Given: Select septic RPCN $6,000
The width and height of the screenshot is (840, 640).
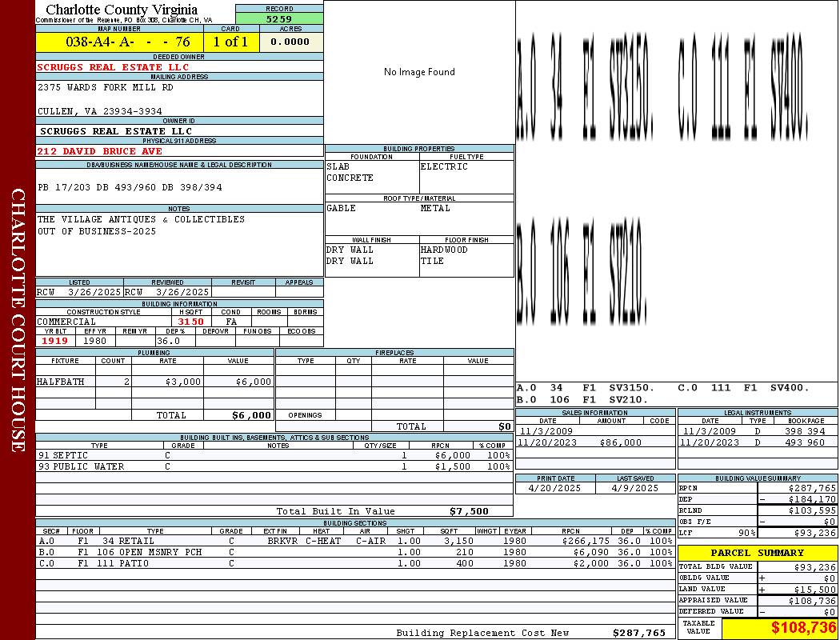Looking at the screenshot, I should click(453, 456).
